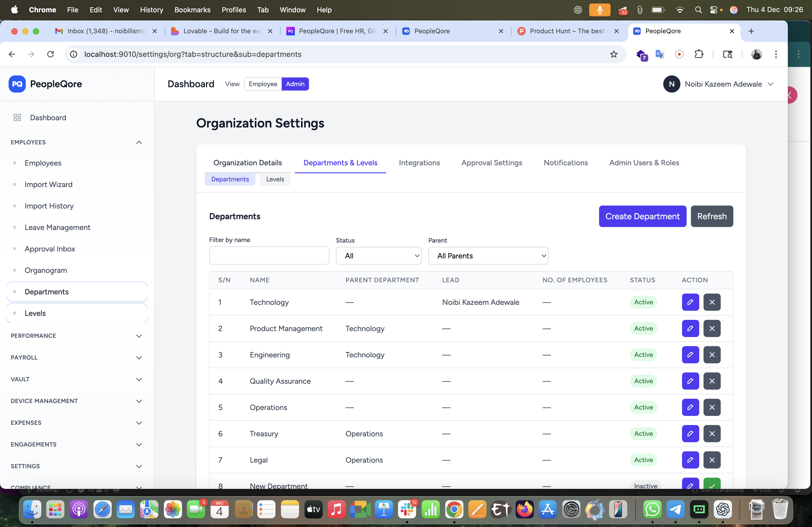Click edit pencil for Treasury row
Screen dimensions: 812x527
[x=690, y=434]
